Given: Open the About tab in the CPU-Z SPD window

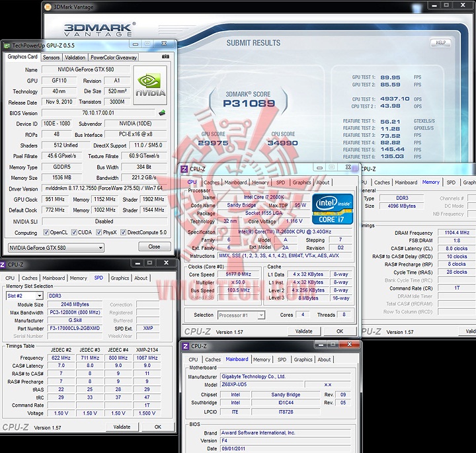Looking at the screenshot, I should pyautogui.click(x=141, y=278).
